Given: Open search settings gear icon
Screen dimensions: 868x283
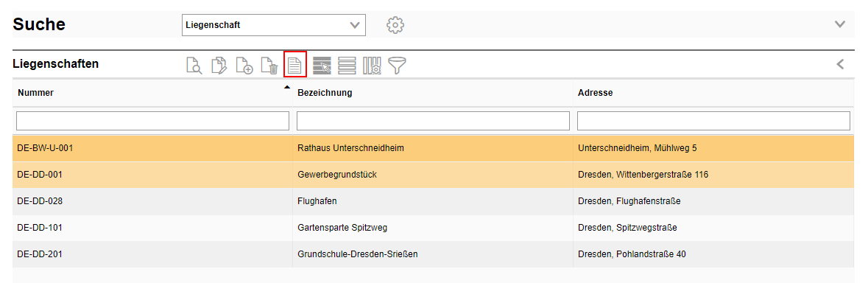Looking at the screenshot, I should (395, 25).
